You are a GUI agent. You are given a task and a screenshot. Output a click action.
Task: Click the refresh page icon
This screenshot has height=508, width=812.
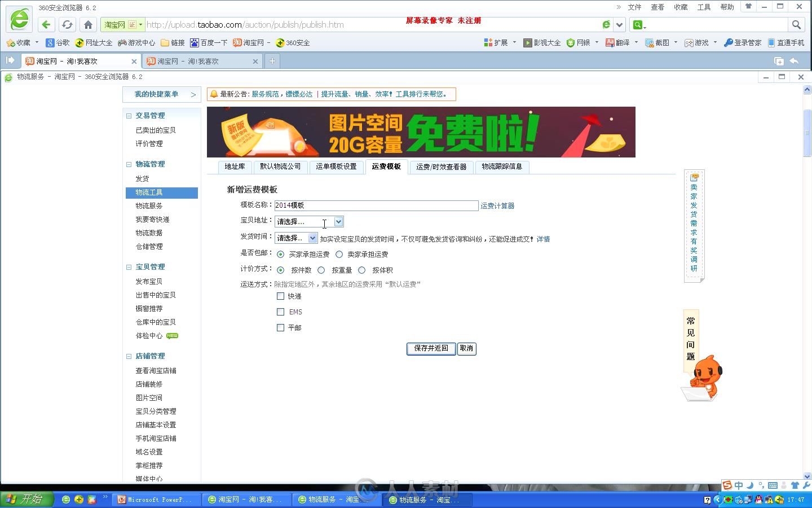point(67,24)
